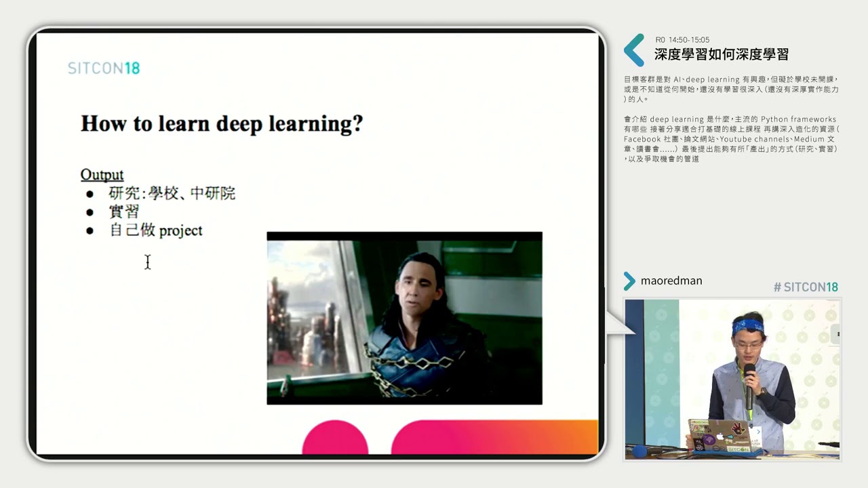The height and width of the screenshot is (488, 868).
Task: Click the bullet 自己做 project
Action: click(x=156, y=230)
